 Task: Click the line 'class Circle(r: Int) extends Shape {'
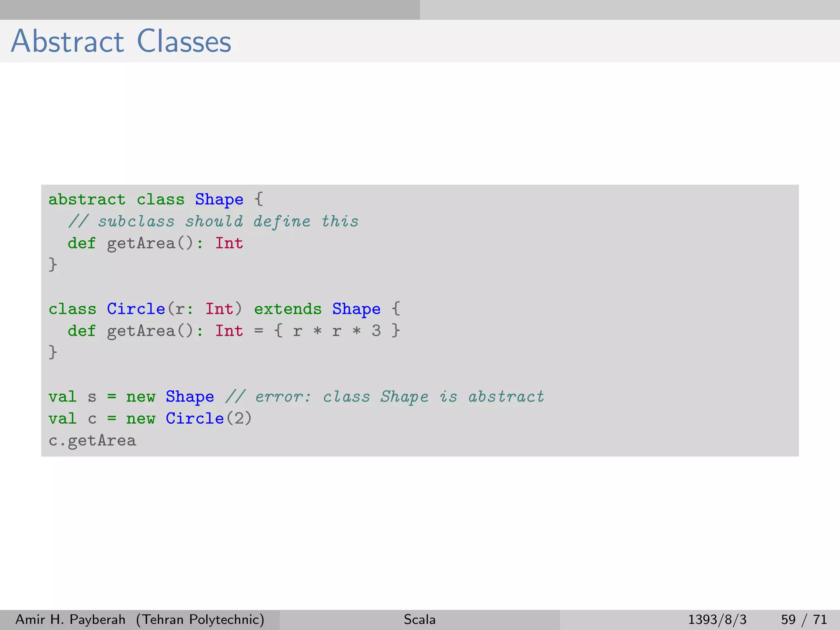pos(224,309)
